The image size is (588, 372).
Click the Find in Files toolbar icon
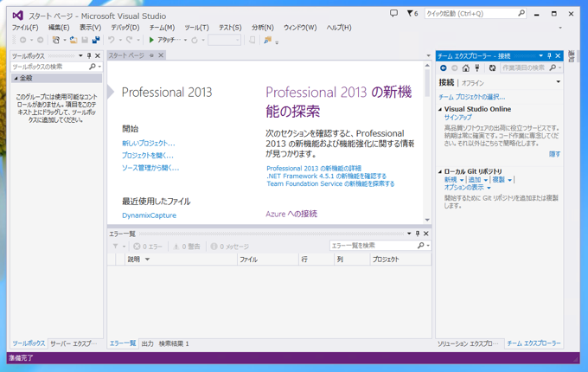point(267,40)
